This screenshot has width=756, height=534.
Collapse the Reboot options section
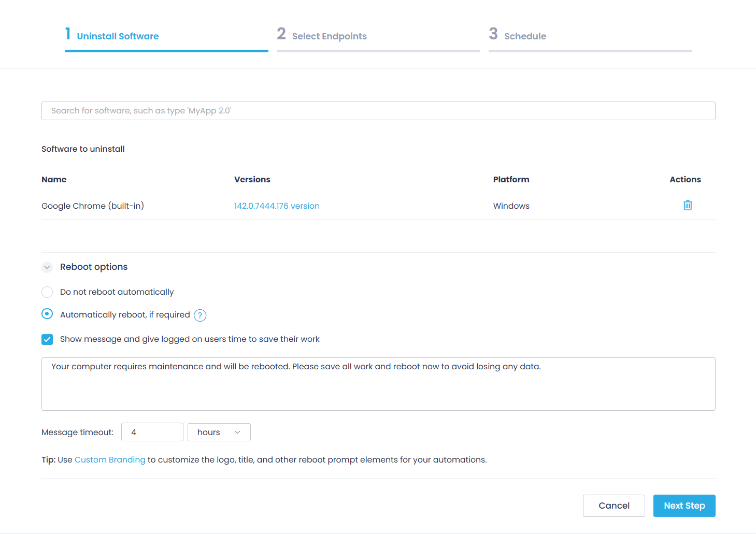47,267
